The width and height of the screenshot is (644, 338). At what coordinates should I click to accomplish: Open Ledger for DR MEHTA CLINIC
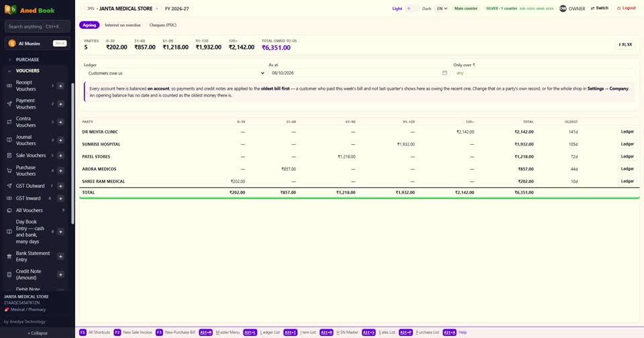627,132
